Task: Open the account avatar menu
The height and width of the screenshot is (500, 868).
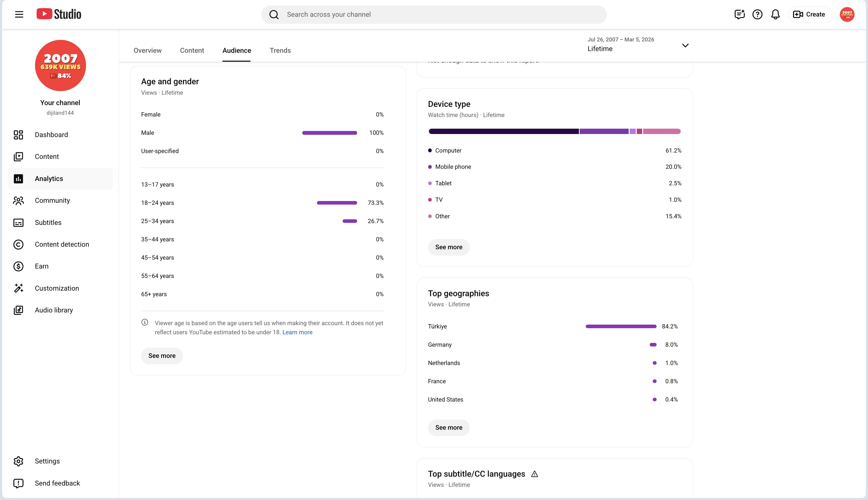Action: (x=847, y=14)
